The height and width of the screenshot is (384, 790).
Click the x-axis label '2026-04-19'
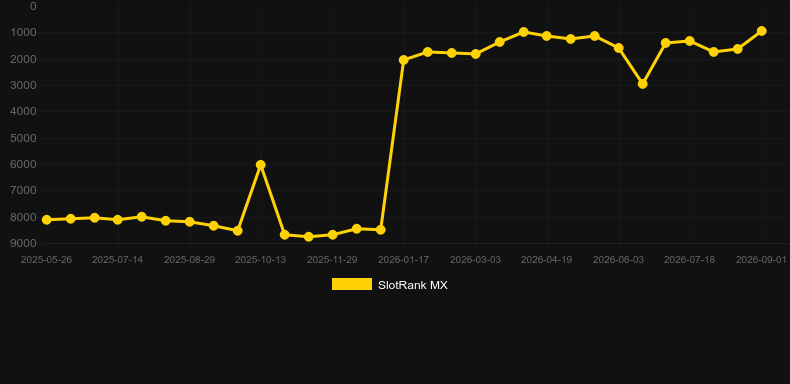547,260
